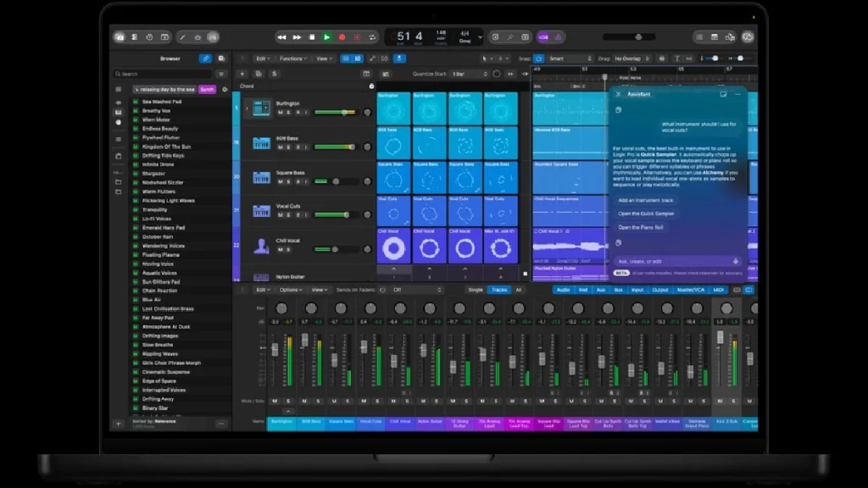The width and height of the screenshot is (868, 488).
Task: Open the Library button in control bar
Action: (x=120, y=37)
